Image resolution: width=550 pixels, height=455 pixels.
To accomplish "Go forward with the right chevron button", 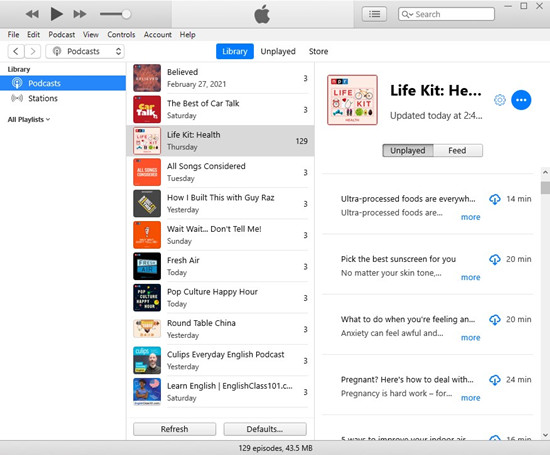I will click(x=33, y=51).
